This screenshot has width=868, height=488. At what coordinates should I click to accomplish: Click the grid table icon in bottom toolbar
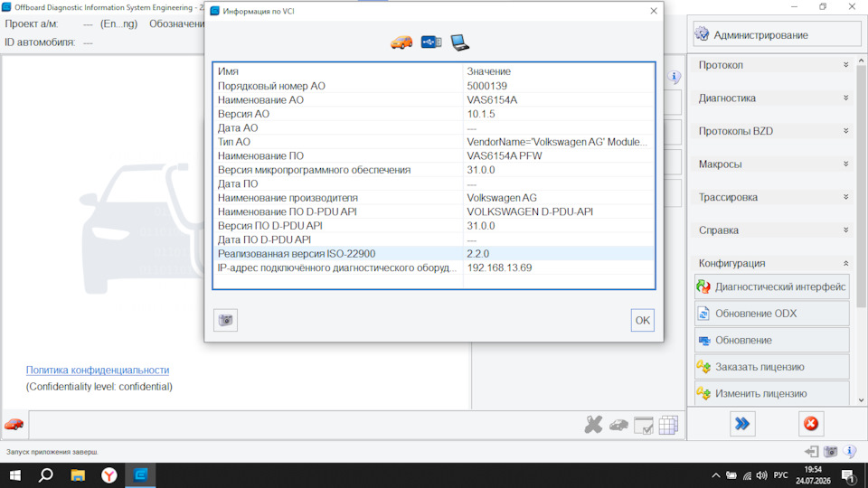[x=668, y=425]
